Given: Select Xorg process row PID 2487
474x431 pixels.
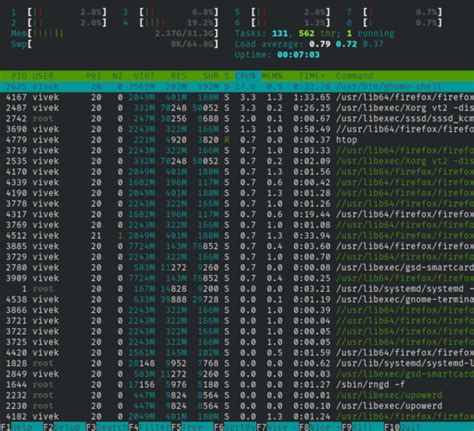Looking at the screenshot, I should [237, 108].
